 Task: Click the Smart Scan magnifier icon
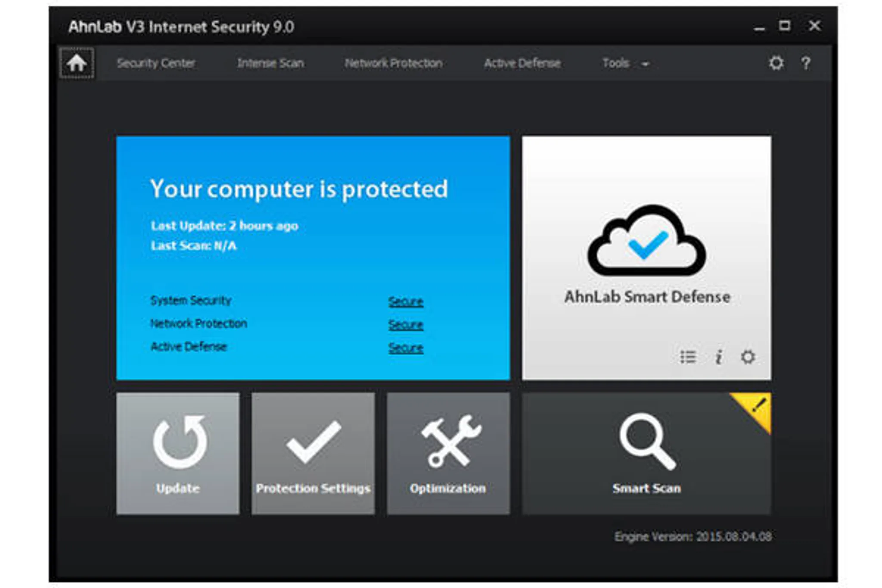click(647, 442)
